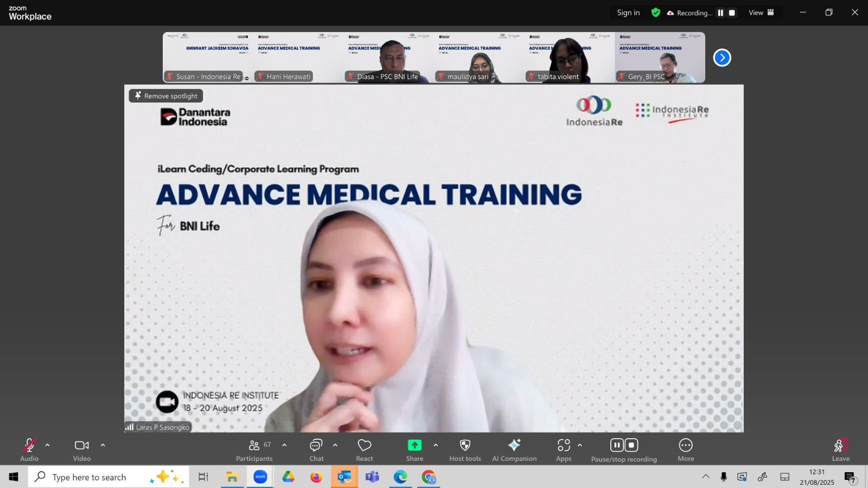The width and height of the screenshot is (868, 488).
Task: Open the Chat panel
Action: (316, 450)
